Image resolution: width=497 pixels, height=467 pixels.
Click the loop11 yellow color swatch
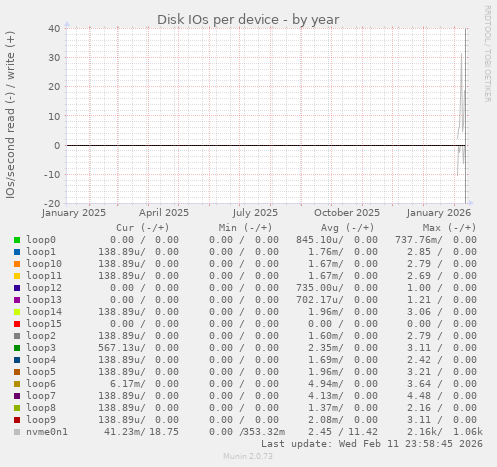coord(17,276)
